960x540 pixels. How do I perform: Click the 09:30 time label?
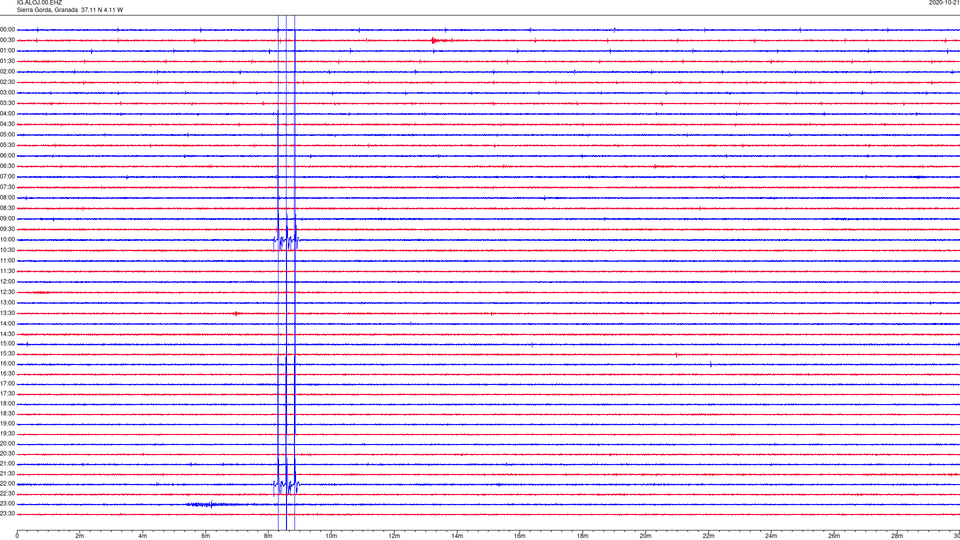pyautogui.click(x=8, y=229)
